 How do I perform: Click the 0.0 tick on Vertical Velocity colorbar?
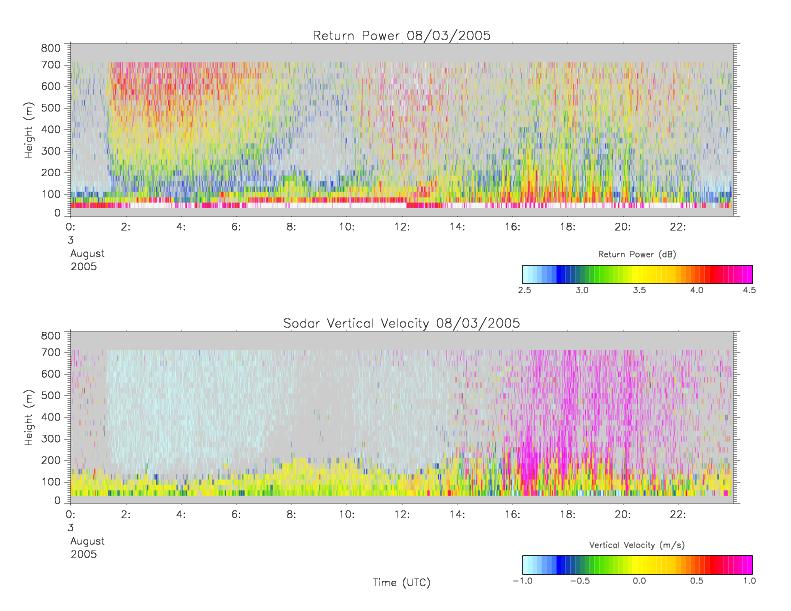tap(639, 581)
